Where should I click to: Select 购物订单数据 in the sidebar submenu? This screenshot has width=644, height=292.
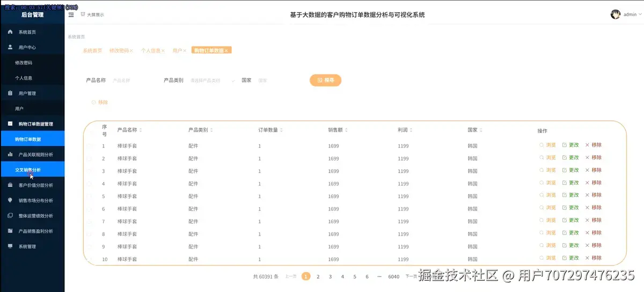click(32, 139)
